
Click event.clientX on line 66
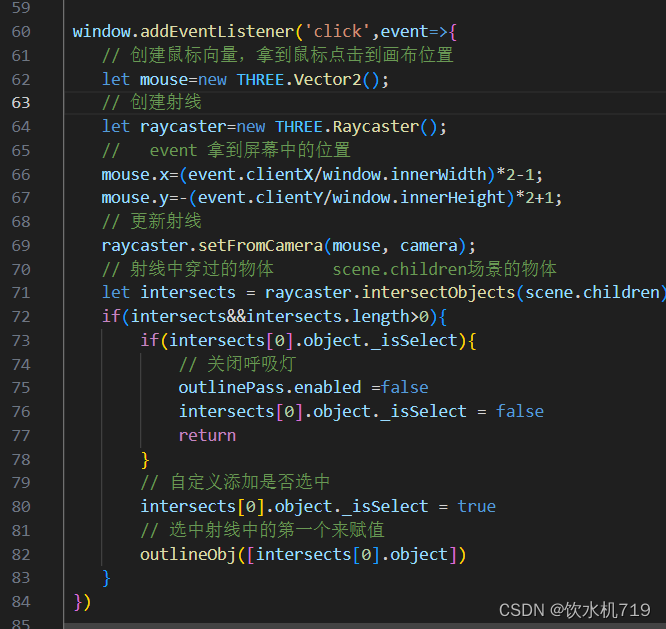250,175
